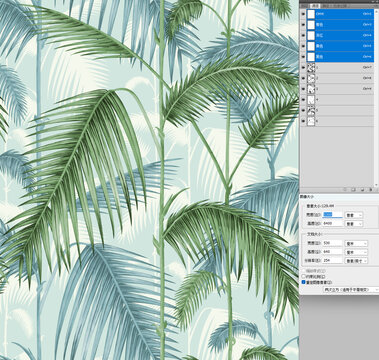Click the resolution field showing 254
The image size is (379, 360).
coord(332,260)
